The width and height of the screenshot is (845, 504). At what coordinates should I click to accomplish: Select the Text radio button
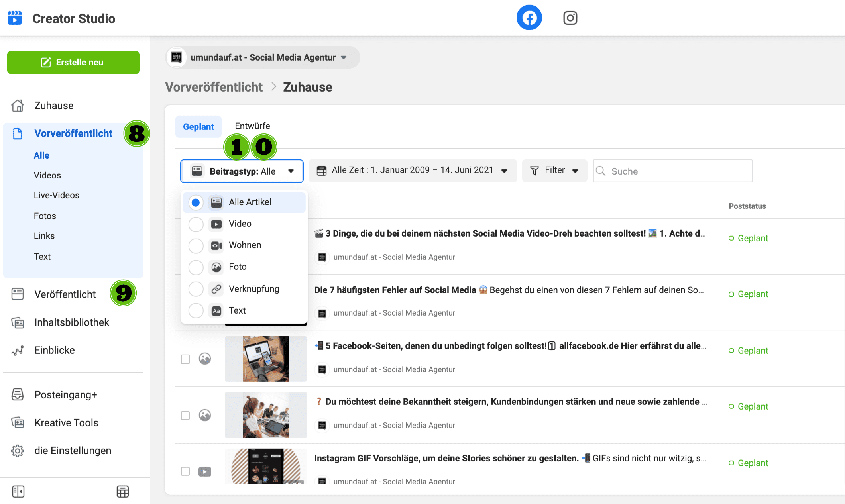coord(196,310)
